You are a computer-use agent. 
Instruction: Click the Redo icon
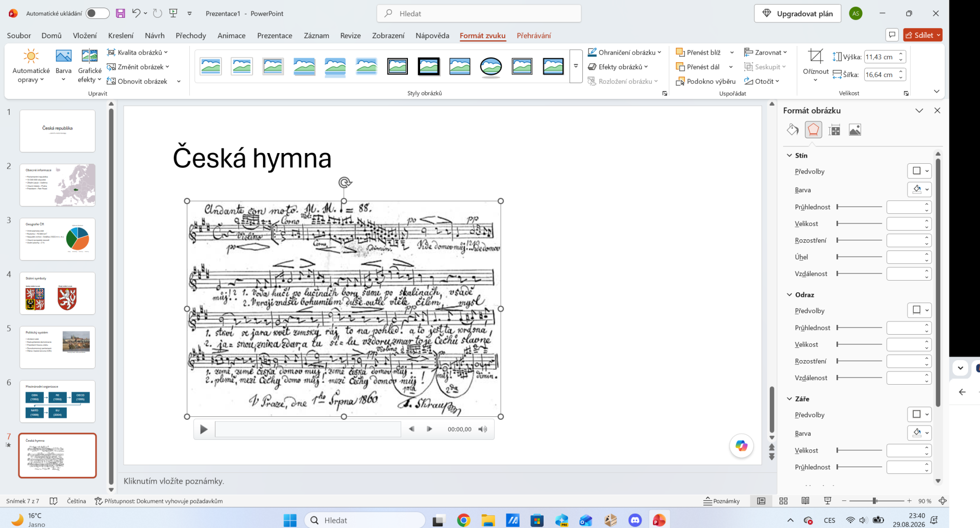[x=158, y=14]
